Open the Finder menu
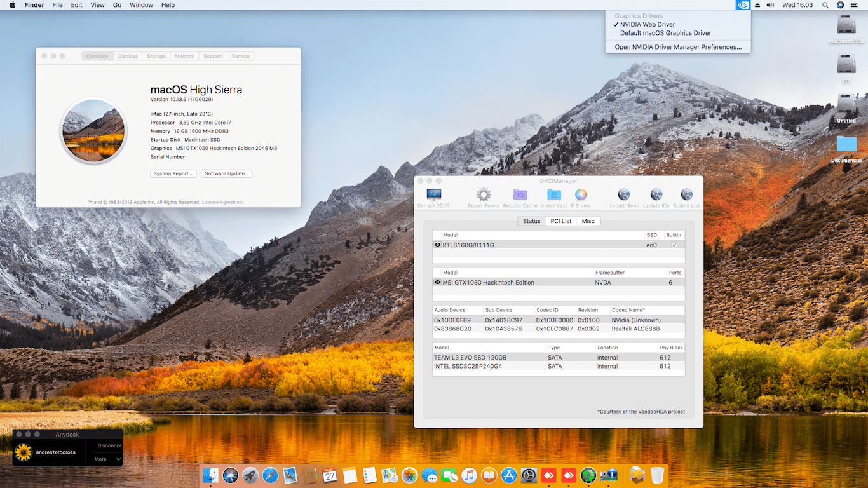868x488 pixels. (x=34, y=5)
